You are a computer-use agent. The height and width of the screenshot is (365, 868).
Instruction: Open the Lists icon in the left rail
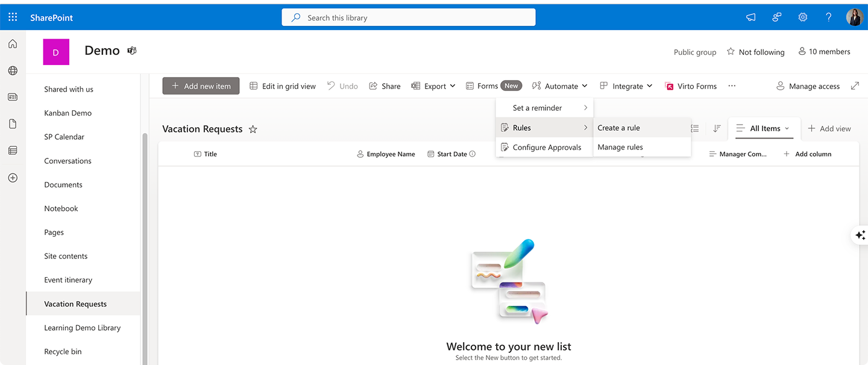(12, 150)
